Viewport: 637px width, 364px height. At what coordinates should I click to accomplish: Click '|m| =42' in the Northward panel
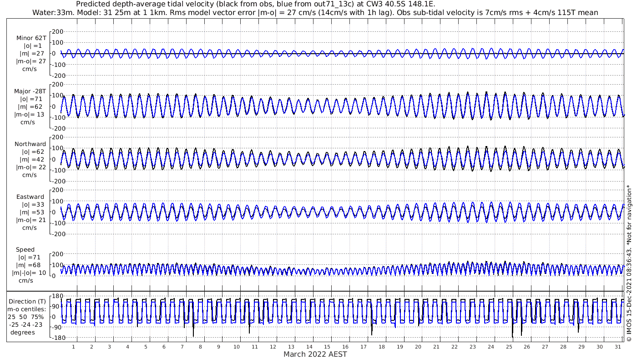[30, 159]
